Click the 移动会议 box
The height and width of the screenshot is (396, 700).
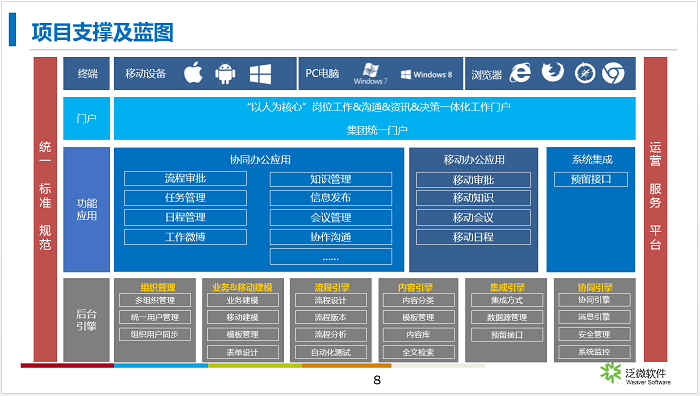(x=473, y=218)
